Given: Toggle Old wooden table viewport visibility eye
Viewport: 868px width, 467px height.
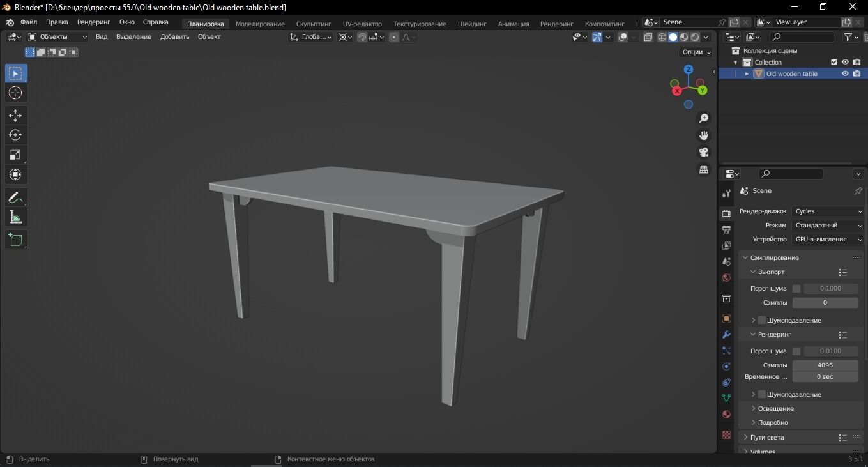Looking at the screenshot, I should [x=845, y=73].
